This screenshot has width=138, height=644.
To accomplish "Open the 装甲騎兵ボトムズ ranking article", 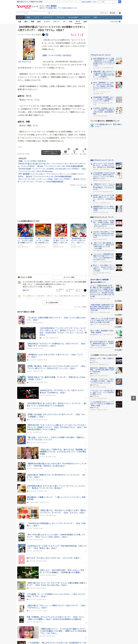I will [55, 356].
